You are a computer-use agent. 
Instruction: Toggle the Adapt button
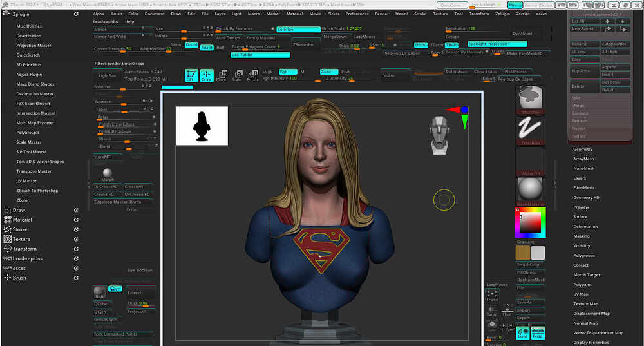pyautogui.click(x=207, y=48)
